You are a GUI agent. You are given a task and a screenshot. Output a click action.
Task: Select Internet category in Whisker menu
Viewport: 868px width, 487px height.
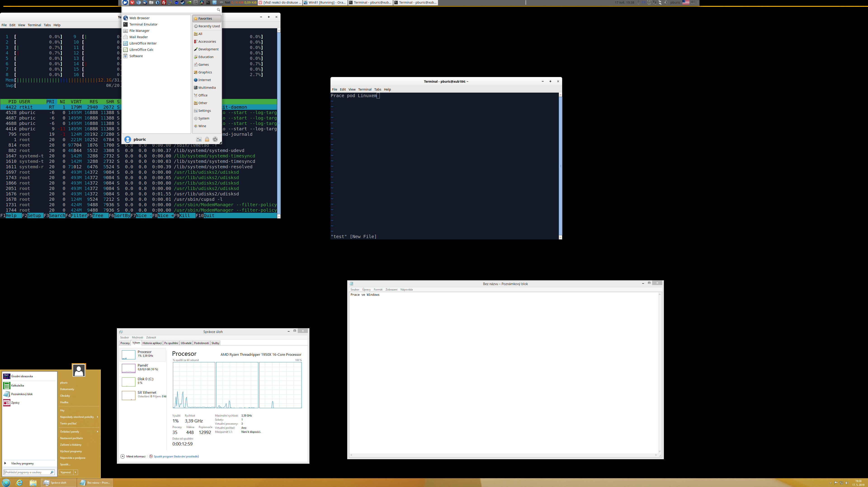(x=207, y=80)
